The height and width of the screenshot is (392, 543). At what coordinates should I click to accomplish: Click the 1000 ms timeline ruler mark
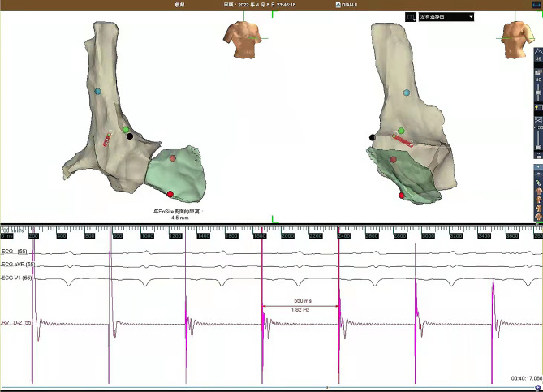[147, 236]
